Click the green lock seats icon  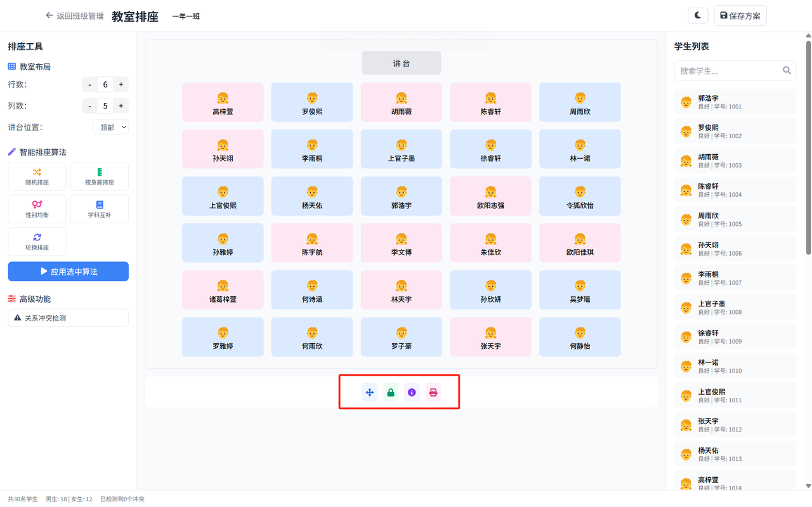391,393
